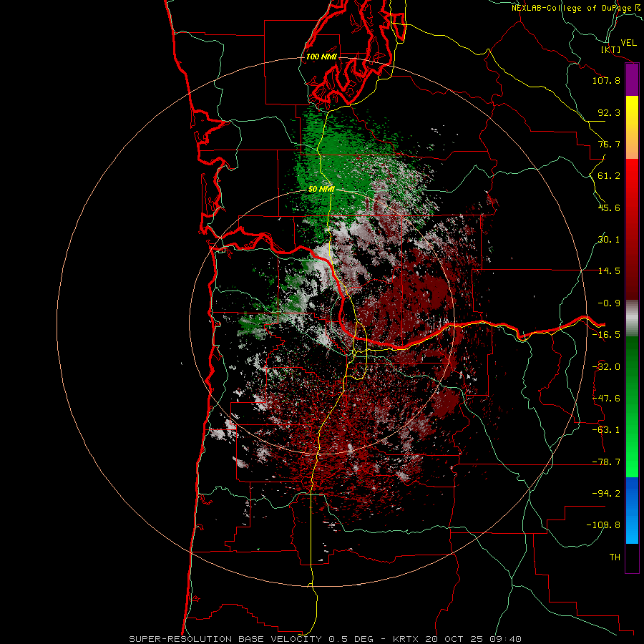Click the 107.8 velocity scale value

pos(606,80)
